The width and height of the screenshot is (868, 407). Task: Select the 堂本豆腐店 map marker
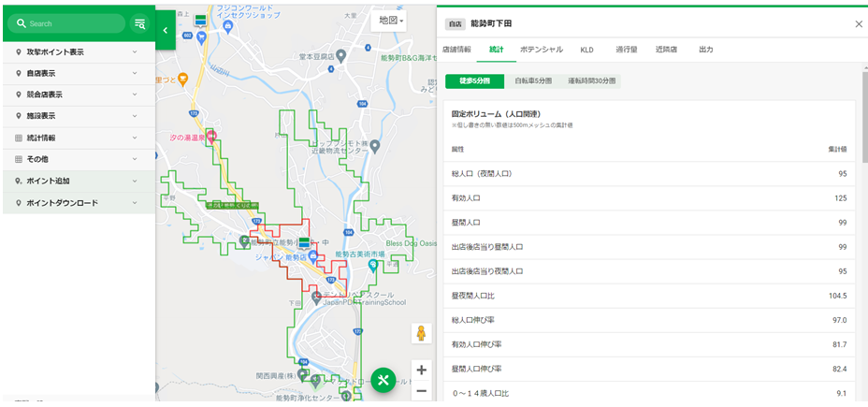pyautogui.click(x=341, y=56)
